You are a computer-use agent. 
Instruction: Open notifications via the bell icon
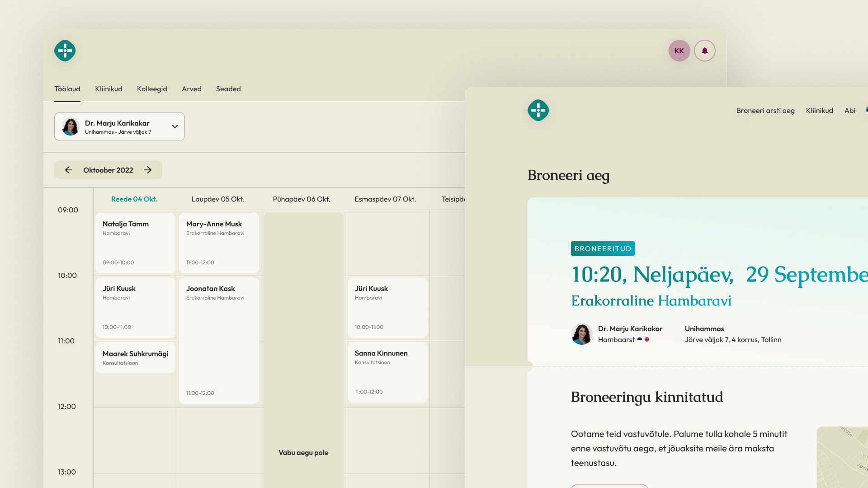coord(705,50)
